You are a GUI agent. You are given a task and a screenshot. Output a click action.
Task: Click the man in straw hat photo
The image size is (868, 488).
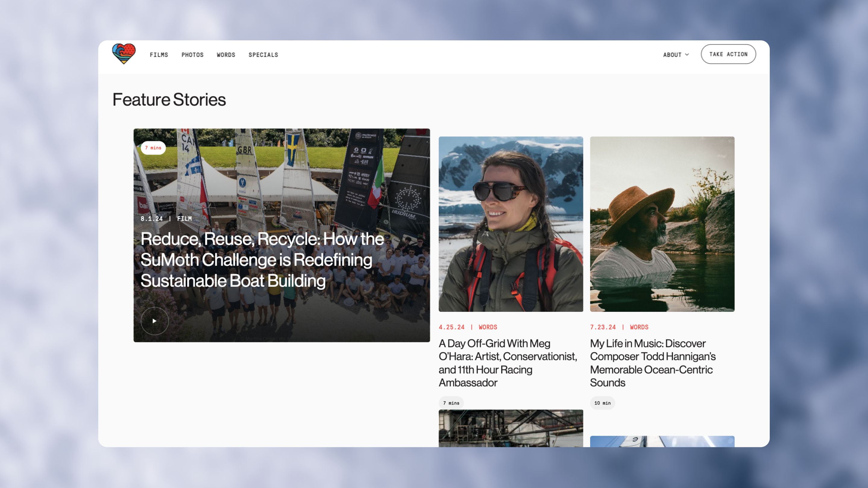point(662,224)
